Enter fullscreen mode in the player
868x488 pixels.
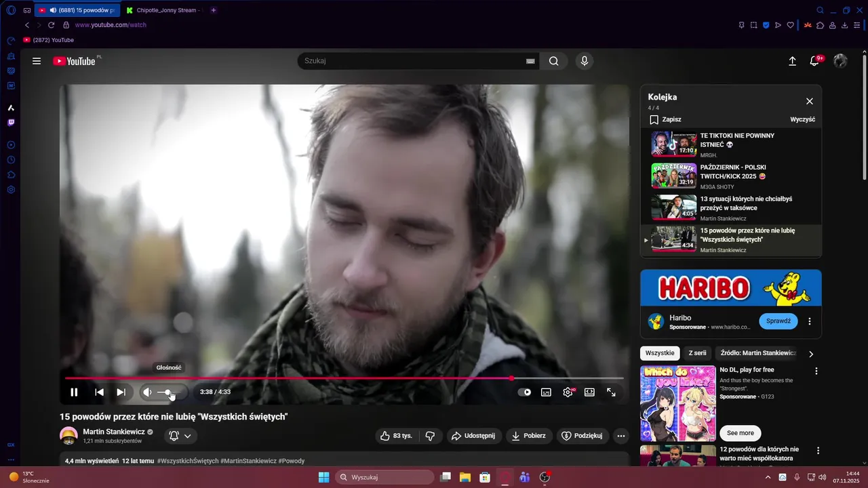[611, 392]
